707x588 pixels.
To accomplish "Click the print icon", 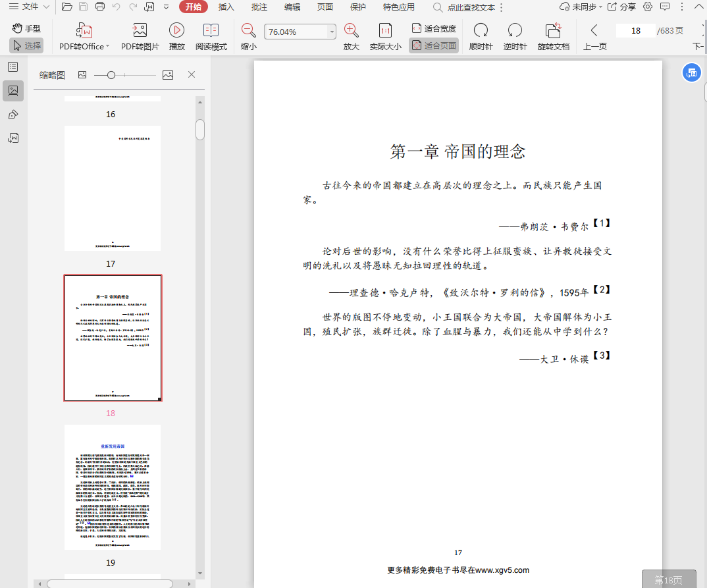I will tap(100, 7).
